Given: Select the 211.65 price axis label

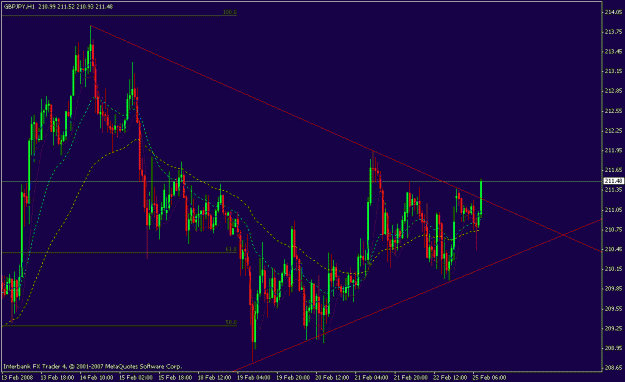Looking at the screenshot, I should [613, 170].
